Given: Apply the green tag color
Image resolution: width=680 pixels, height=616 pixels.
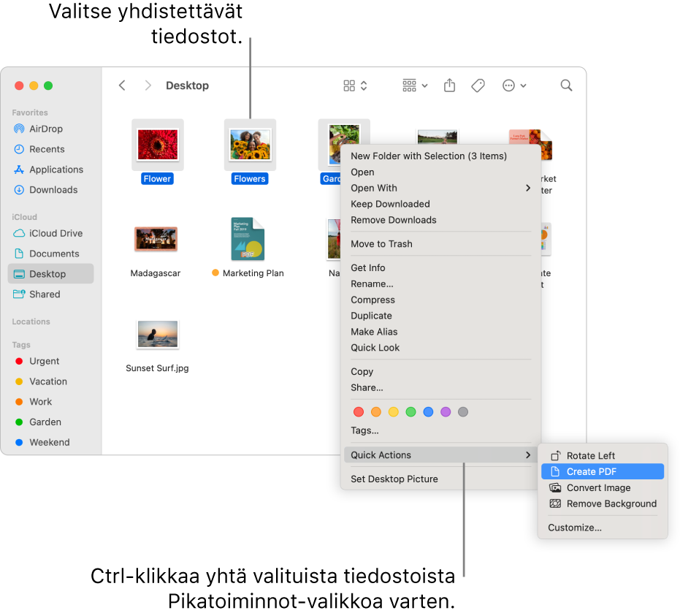Looking at the screenshot, I should click(x=410, y=411).
